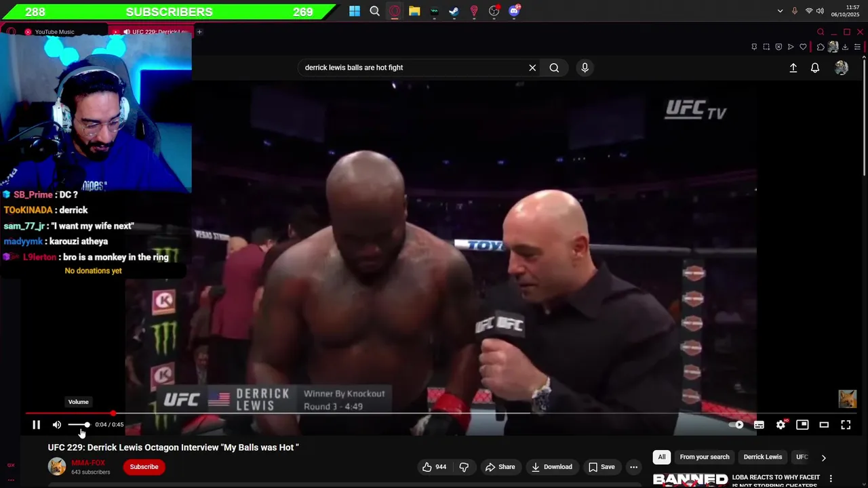This screenshot has height=488, width=868.
Task: Start voice search with the microphone
Action: click(x=585, y=68)
